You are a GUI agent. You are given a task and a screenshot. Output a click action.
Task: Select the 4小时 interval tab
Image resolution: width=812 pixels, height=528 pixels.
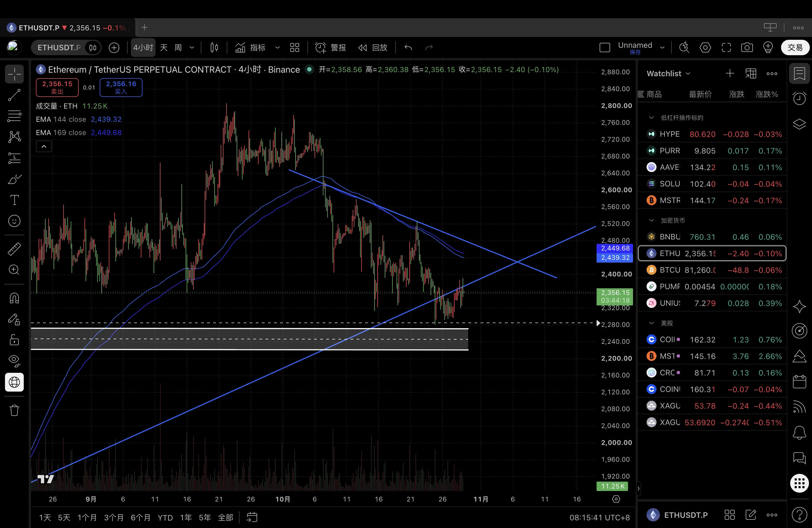[x=143, y=47]
